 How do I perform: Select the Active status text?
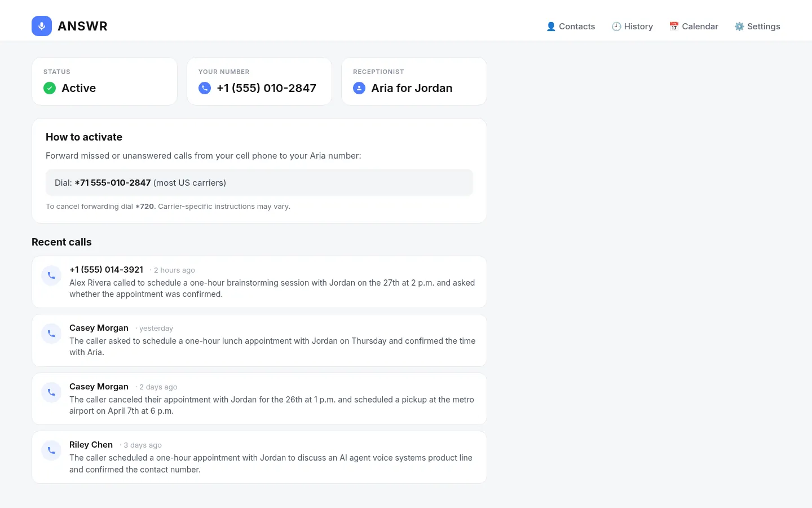78,88
